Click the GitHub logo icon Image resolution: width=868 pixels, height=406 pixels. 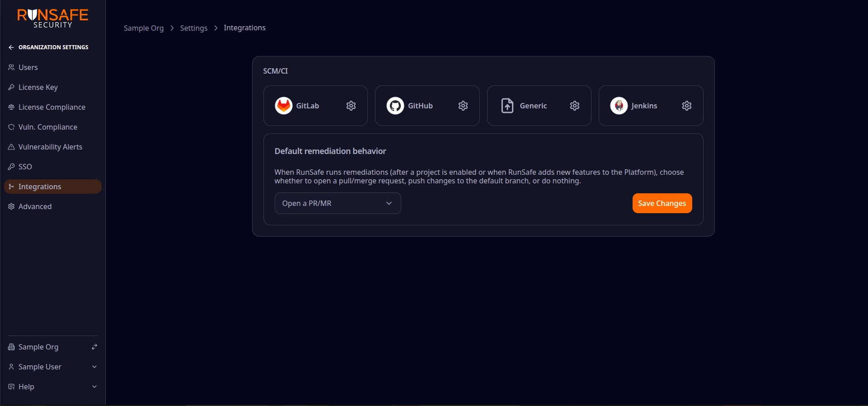[x=395, y=106]
